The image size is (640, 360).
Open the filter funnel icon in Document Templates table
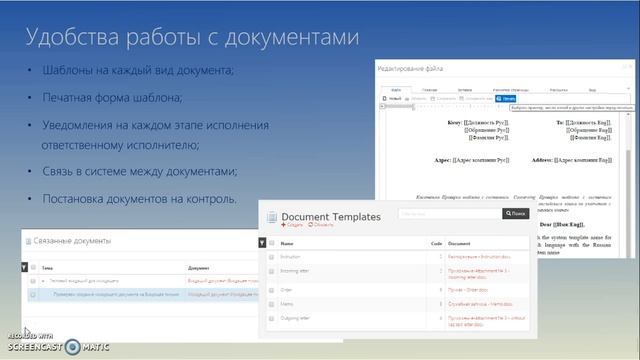click(x=262, y=243)
